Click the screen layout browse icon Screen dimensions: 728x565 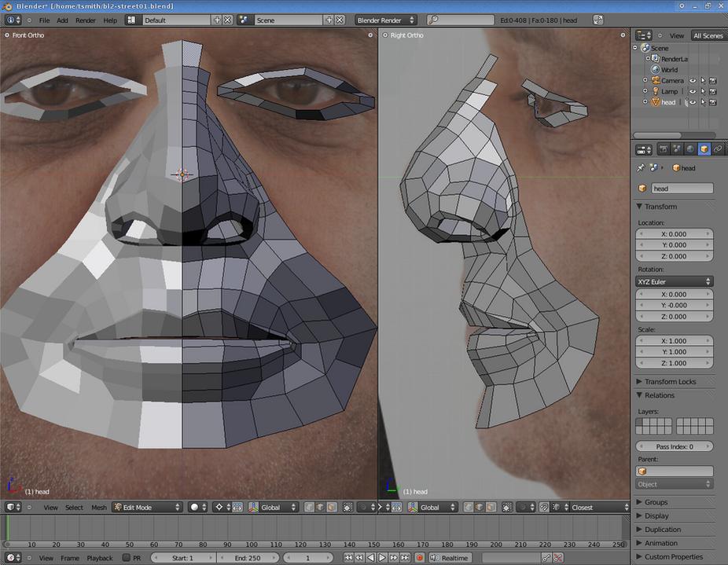tap(132, 20)
